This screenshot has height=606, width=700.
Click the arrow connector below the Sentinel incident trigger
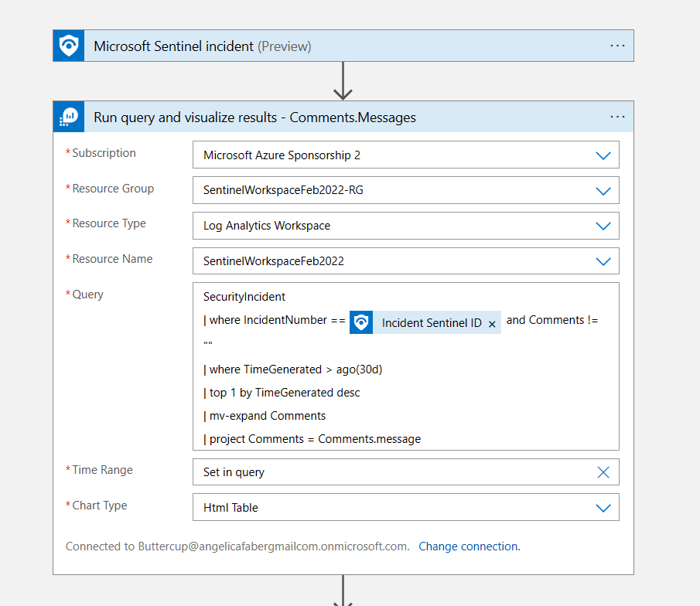343,81
